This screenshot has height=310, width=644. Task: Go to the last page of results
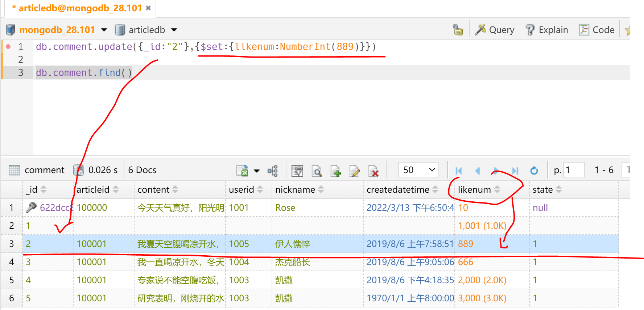pyautogui.click(x=515, y=171)
